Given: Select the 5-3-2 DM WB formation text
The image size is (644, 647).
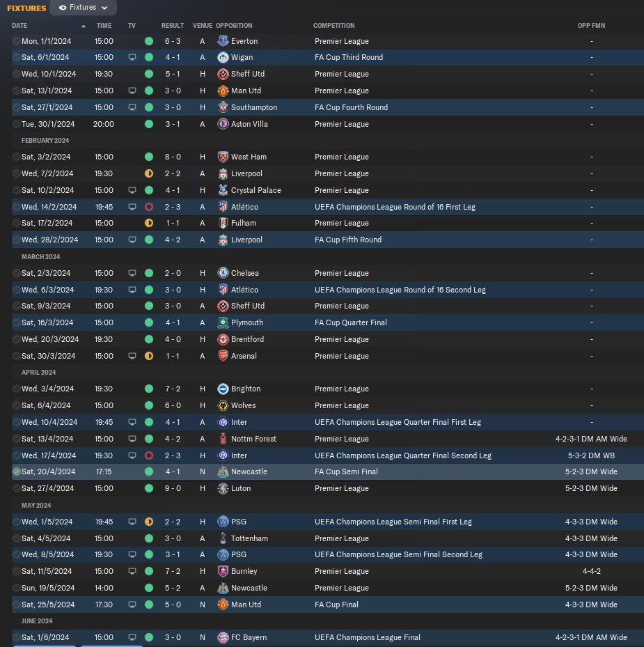Looking at the screenshot, I should click(x=591, y=455).
